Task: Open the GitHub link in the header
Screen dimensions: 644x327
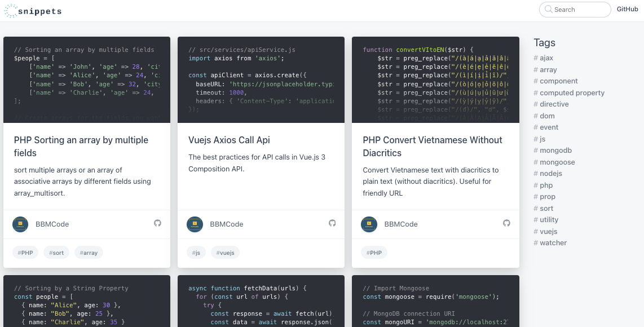Action: (627, 8)
